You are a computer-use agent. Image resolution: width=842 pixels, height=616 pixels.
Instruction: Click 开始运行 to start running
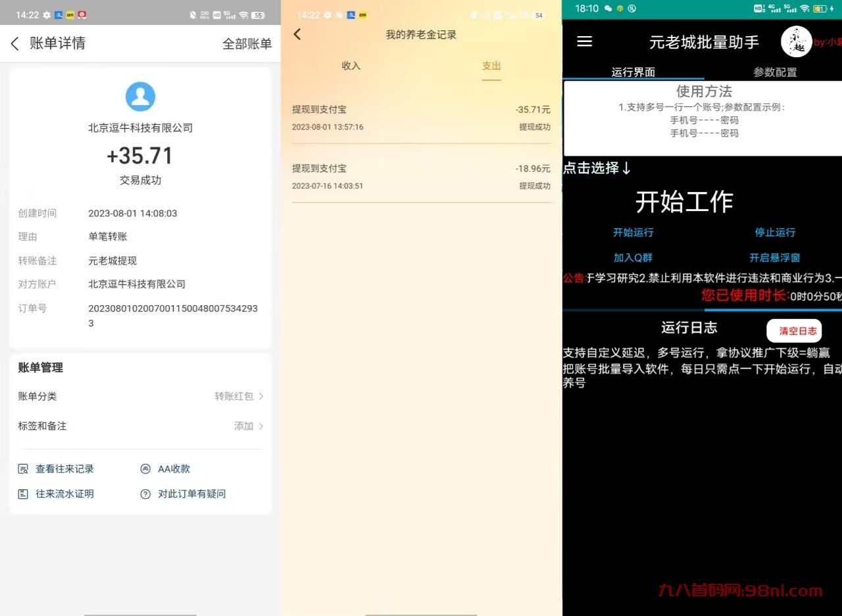click(633, 232)
